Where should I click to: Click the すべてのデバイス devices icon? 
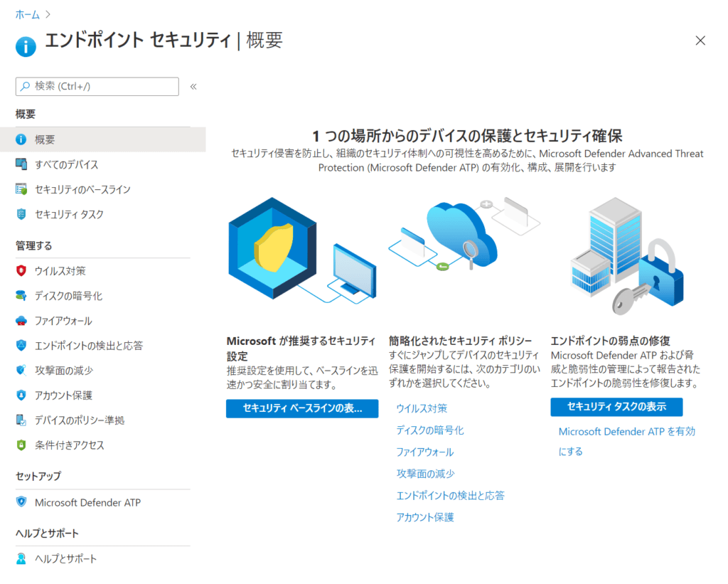click(x=21, y=164)
